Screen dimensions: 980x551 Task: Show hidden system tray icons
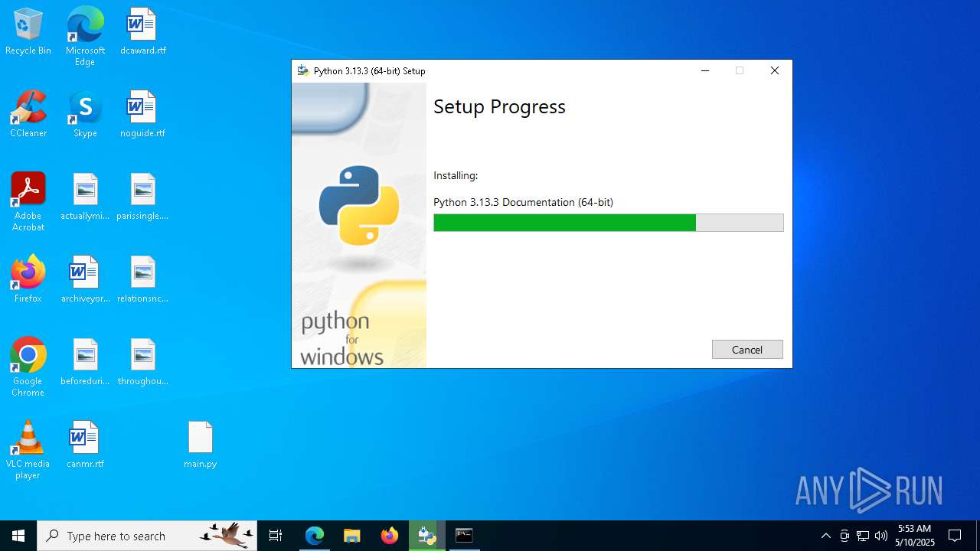click(x=825, y=536)
